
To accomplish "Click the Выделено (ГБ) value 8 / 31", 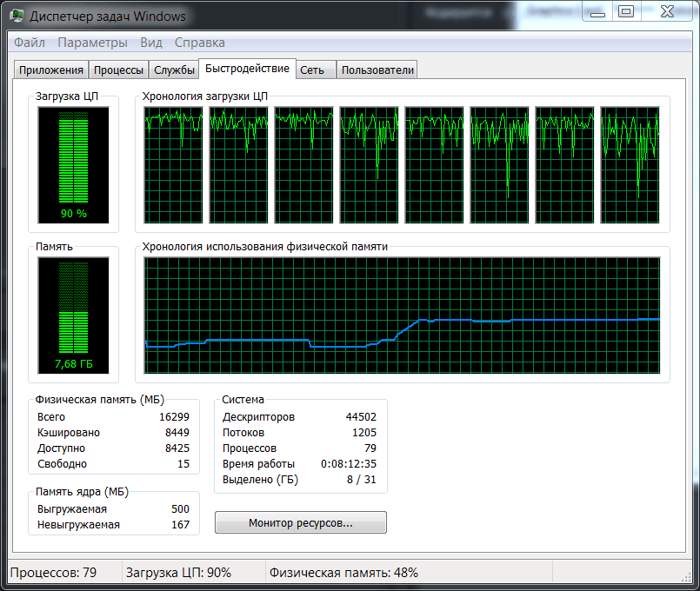I will point(362,480).
